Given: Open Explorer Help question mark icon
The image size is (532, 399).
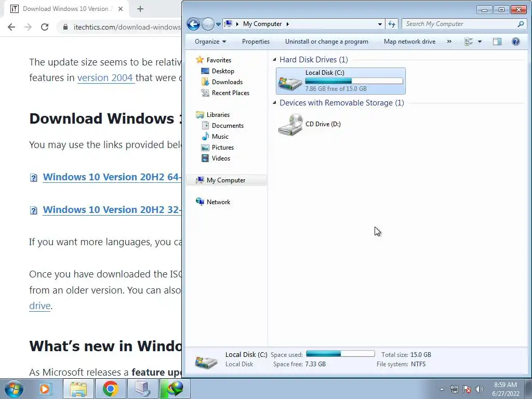Looking at the screenshot, I should pos(516,42).
